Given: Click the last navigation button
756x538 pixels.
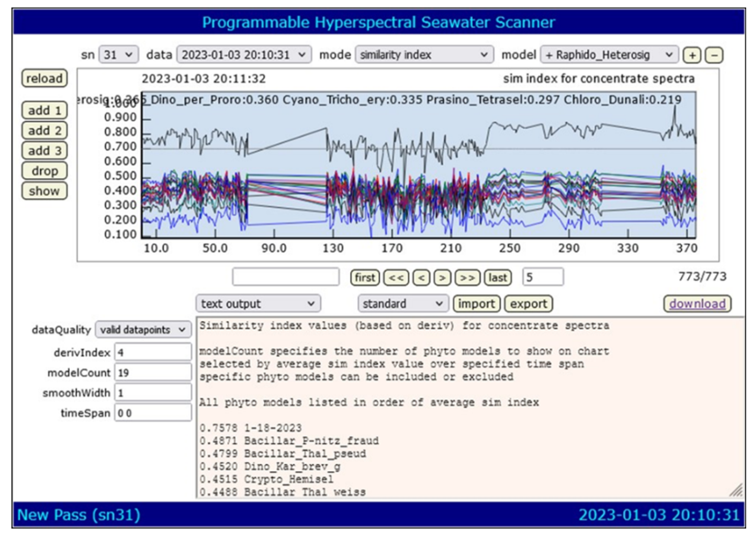Looking at the screenshot, I should [498, 278].
